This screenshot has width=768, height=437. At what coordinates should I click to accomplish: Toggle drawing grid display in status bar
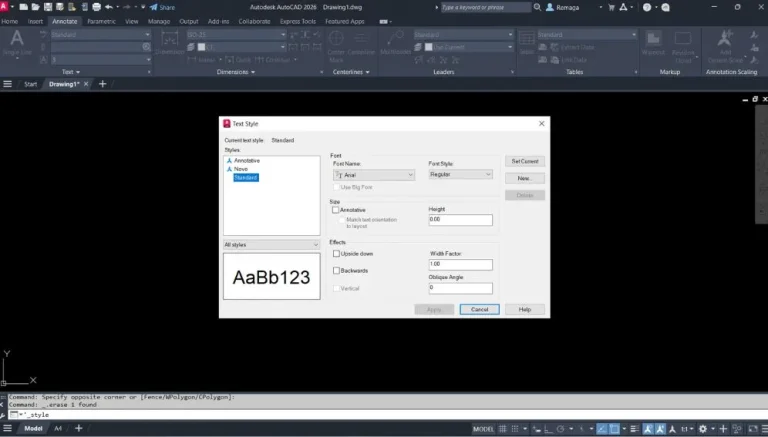point(503,429)
